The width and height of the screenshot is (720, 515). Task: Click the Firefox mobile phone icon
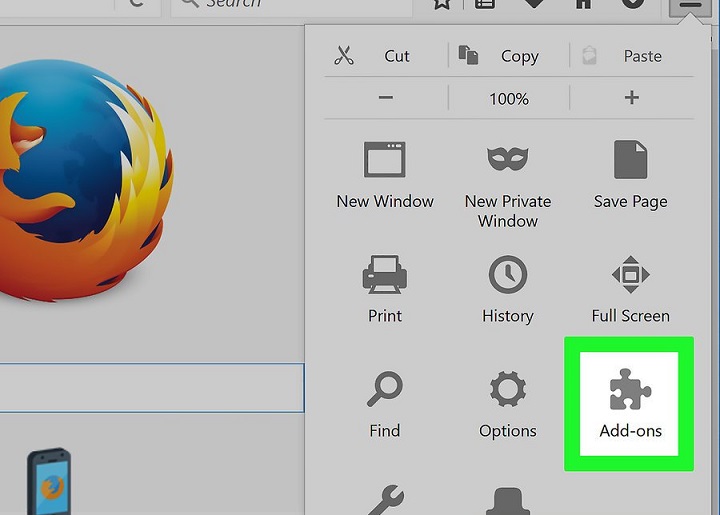[49, 481]
